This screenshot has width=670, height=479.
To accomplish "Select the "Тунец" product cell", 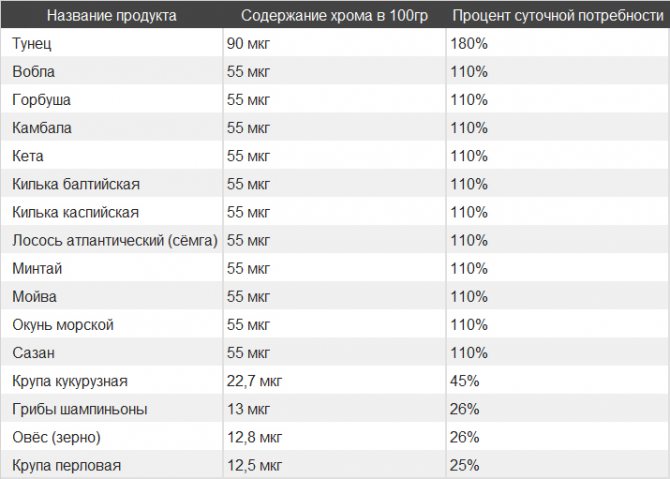I will point(32,44).
